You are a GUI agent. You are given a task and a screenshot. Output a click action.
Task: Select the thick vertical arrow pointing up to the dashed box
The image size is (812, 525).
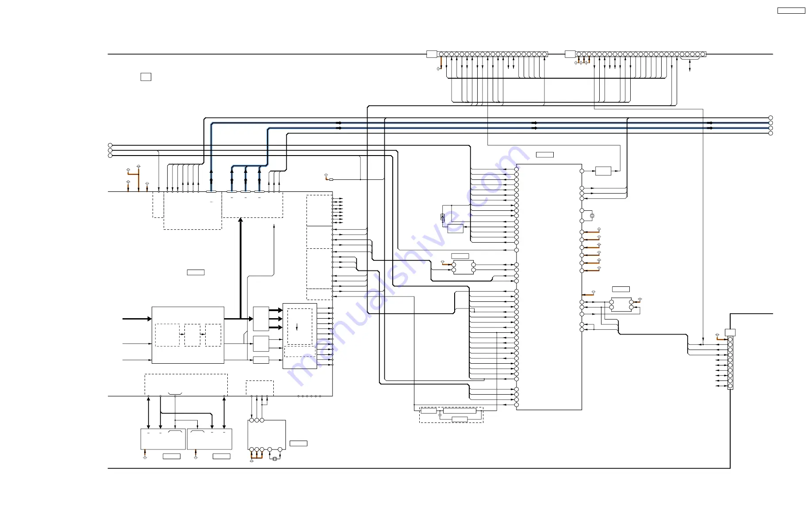coord(241,268)
